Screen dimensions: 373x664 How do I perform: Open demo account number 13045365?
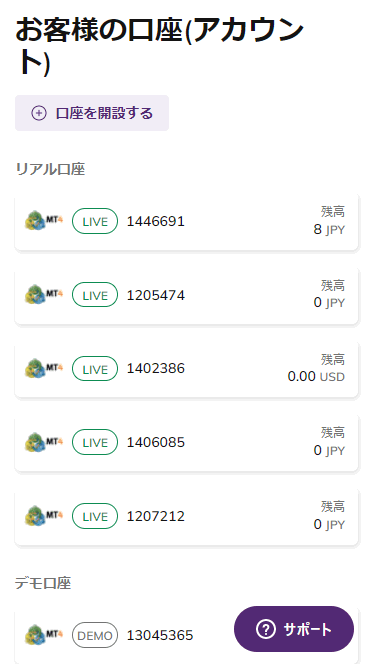(x=160, y=635)
